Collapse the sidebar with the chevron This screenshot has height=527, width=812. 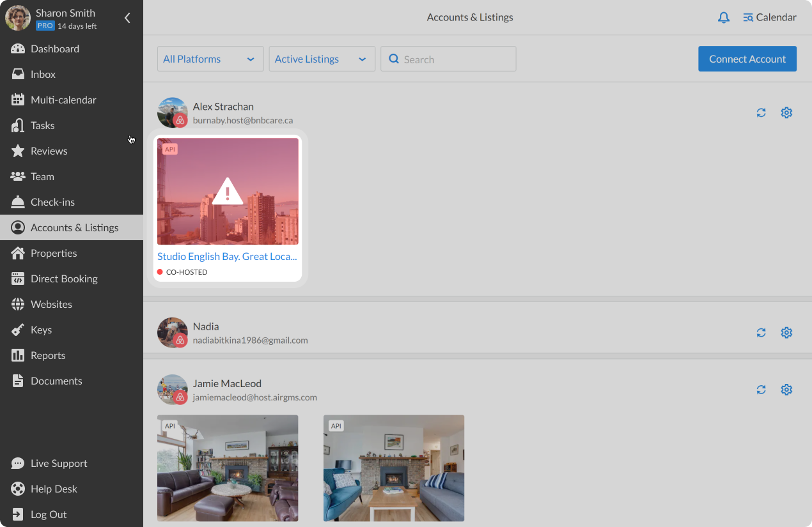pyautogui.click(x=127, y=18)
